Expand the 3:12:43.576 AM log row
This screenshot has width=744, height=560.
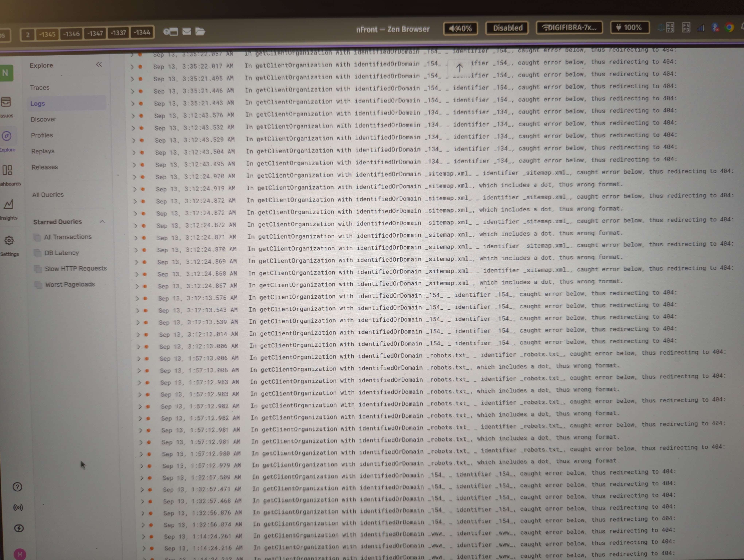point(133,116)
